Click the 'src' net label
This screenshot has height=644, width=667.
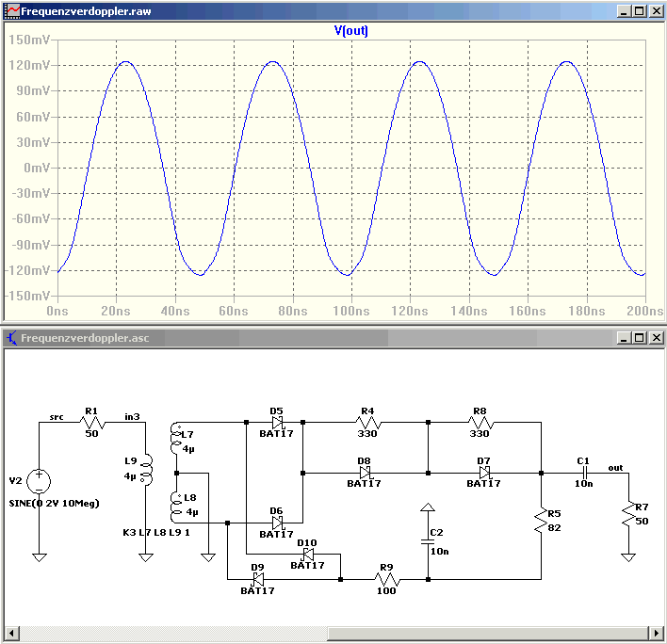(x=57, y=417)
